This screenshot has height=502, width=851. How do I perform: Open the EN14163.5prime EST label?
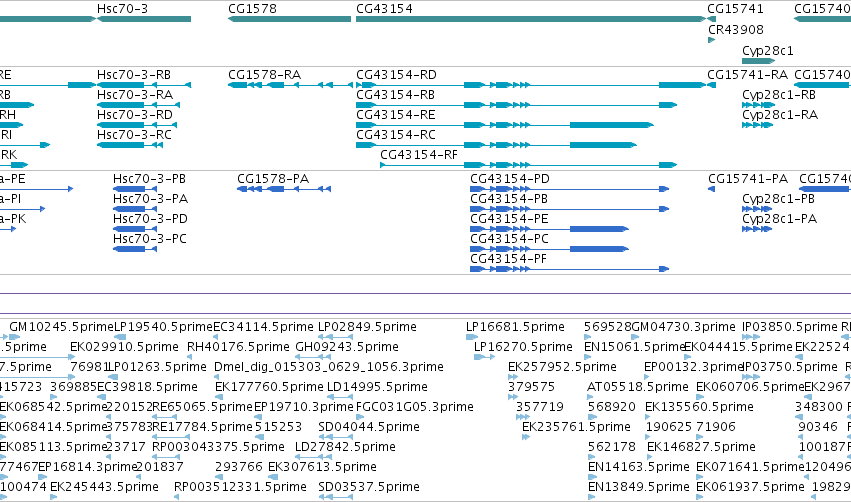pyautogui.click(x=639, y=467)
